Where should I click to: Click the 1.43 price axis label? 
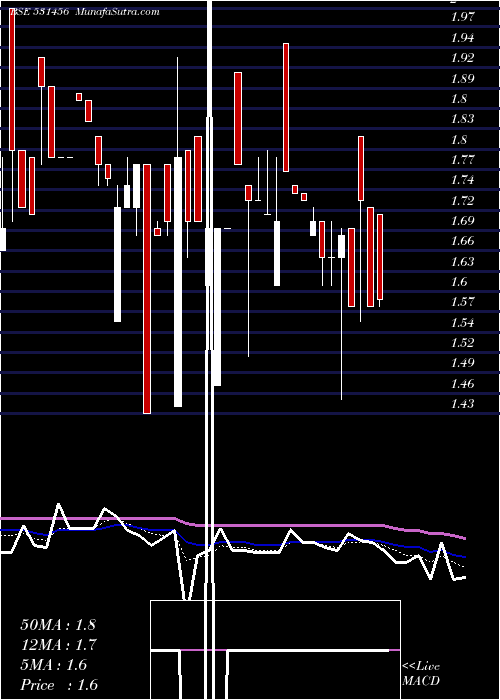[462, 404]
